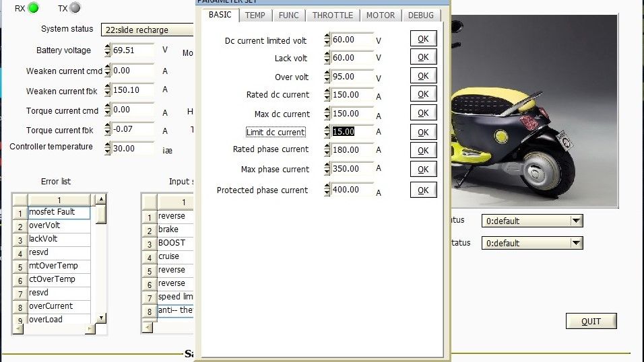Adjust the Max phase current spinner

(x=327, y=169)
